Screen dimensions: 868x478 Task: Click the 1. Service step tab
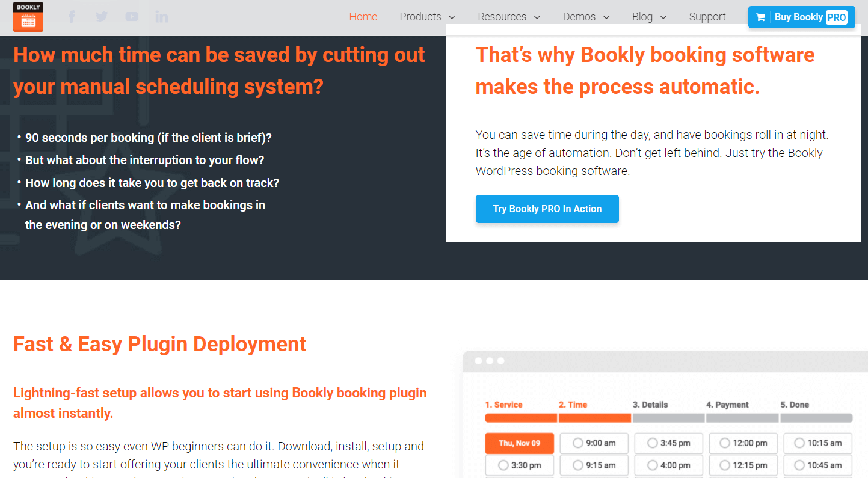coord(503,405)
